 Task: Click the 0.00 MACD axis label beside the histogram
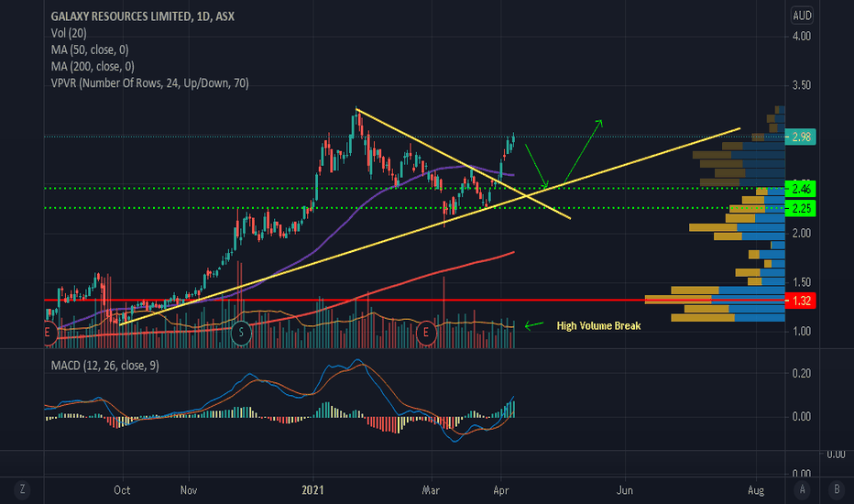[802, 417]
